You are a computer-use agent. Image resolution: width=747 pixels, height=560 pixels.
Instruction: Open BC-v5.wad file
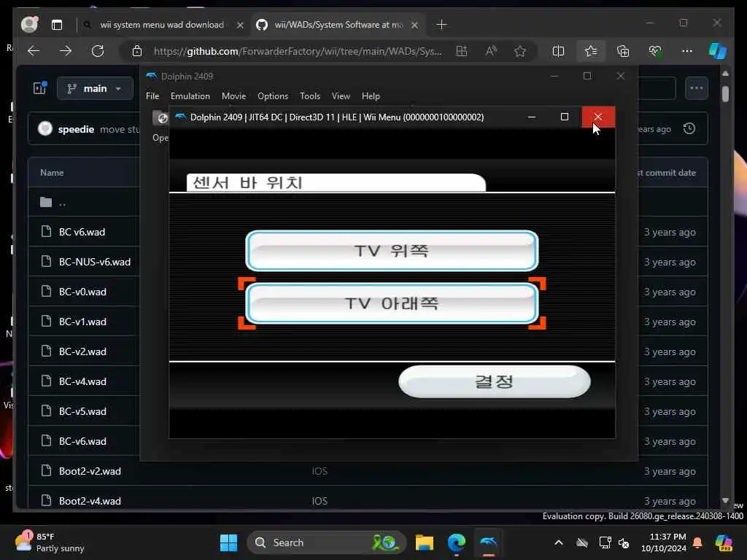coord(82,411)
